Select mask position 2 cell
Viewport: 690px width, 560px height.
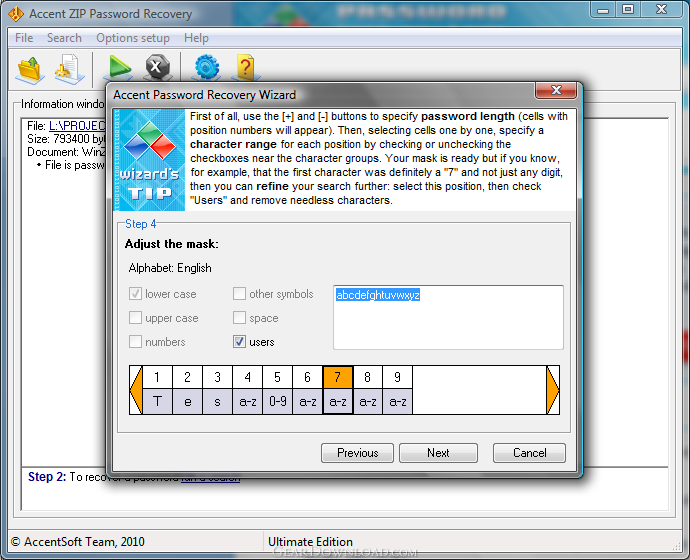click(x=187, y=377)
